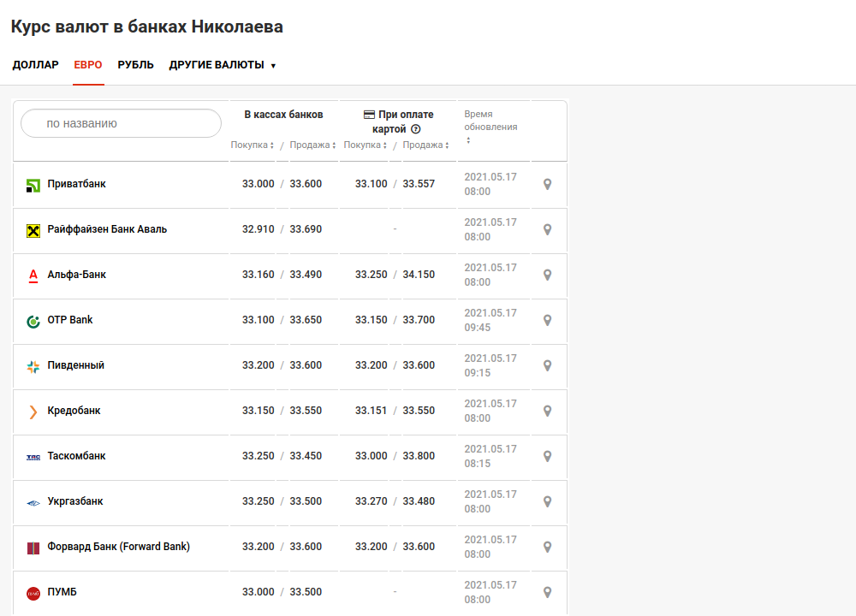Switch to the ДОЛЛАР tab
The height and width of the screenshot is (616, 856).
(35, 65)
